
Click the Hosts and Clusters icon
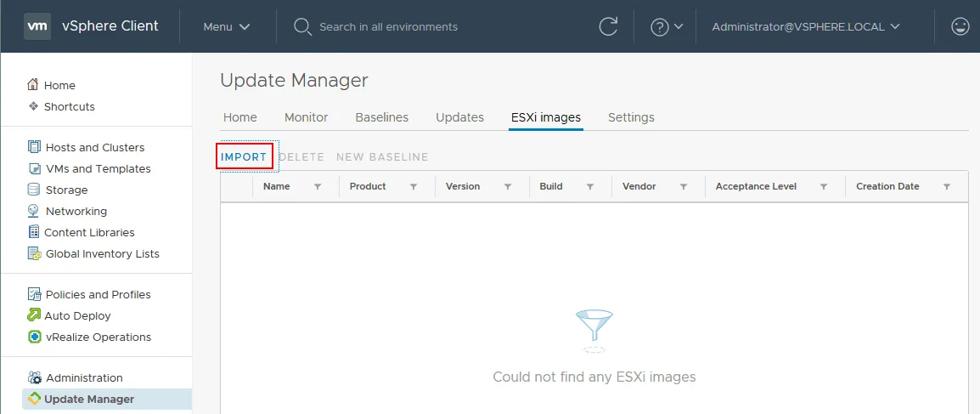point(34,147)
